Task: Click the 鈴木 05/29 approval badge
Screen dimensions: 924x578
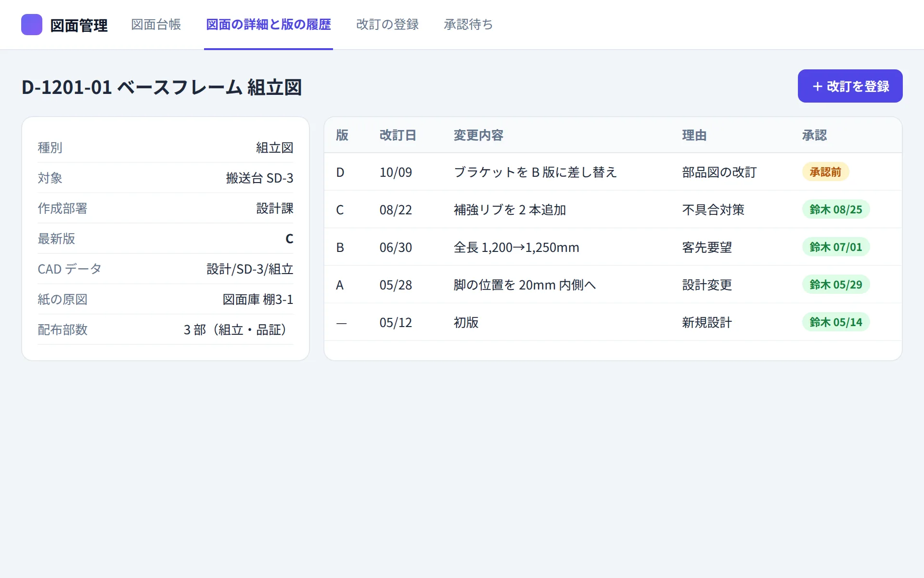Action: click(835, 285)
